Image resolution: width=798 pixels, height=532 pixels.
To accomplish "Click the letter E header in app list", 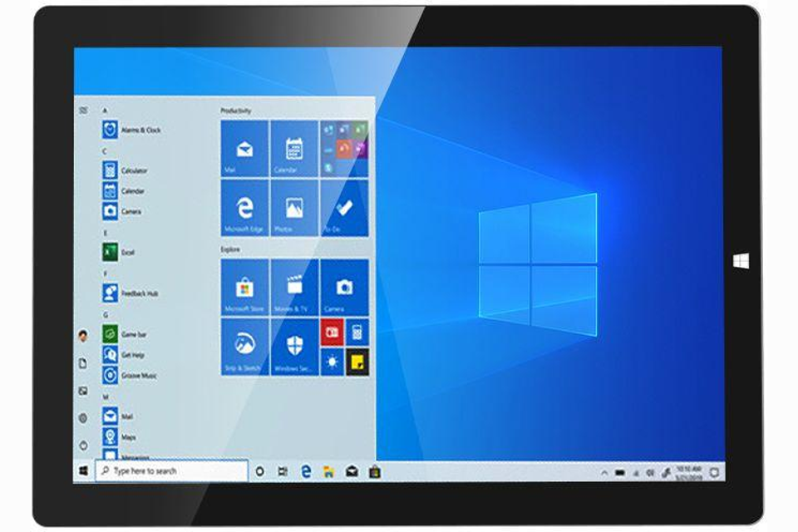I will tap(106, 233).
